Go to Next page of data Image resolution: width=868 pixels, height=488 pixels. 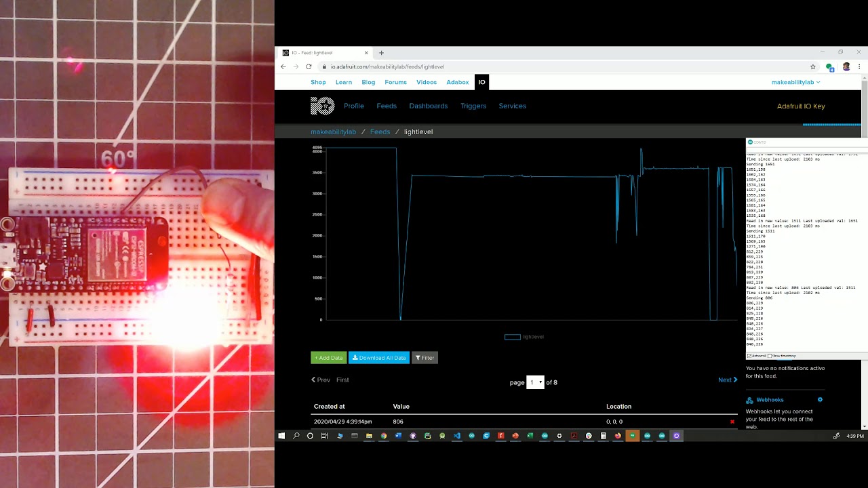[x=728, y=380]
